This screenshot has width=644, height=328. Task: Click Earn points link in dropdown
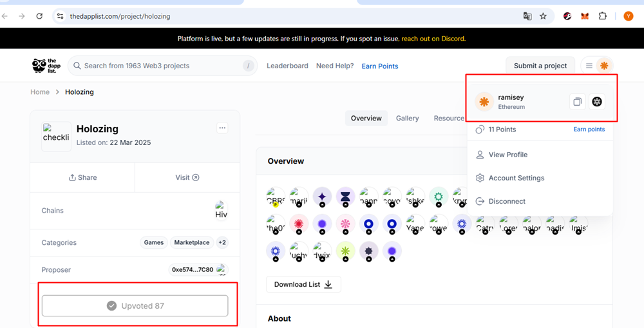click(x=589, y=130)
